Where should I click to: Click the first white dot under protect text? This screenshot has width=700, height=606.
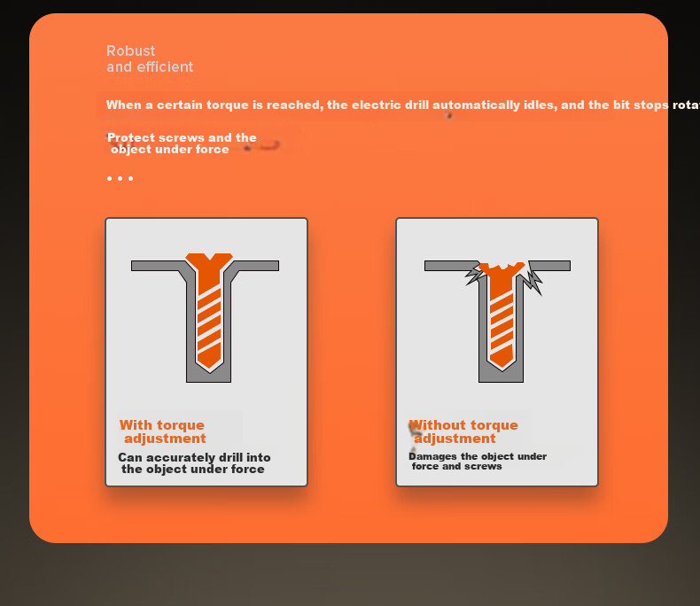109,178
